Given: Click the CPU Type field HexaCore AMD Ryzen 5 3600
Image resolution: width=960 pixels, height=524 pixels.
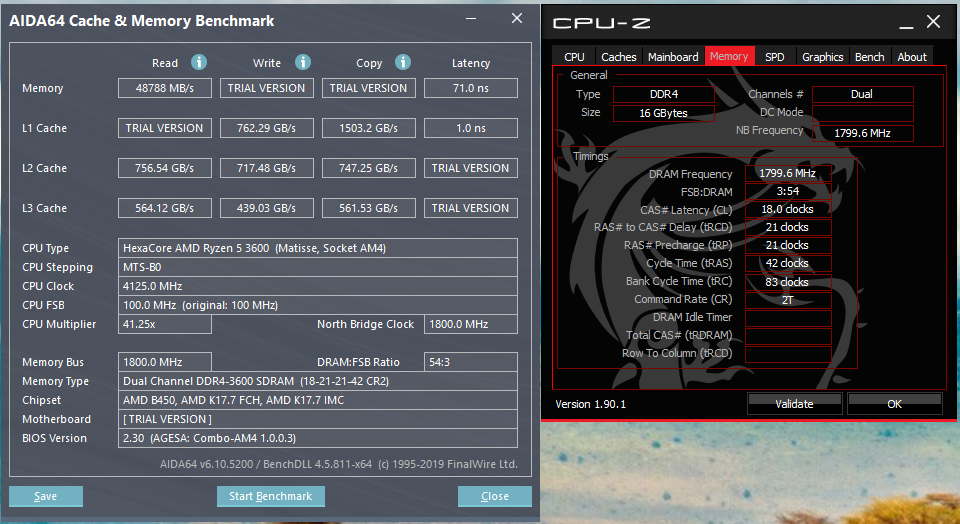Looking at the screenshot, I should 318,248.
